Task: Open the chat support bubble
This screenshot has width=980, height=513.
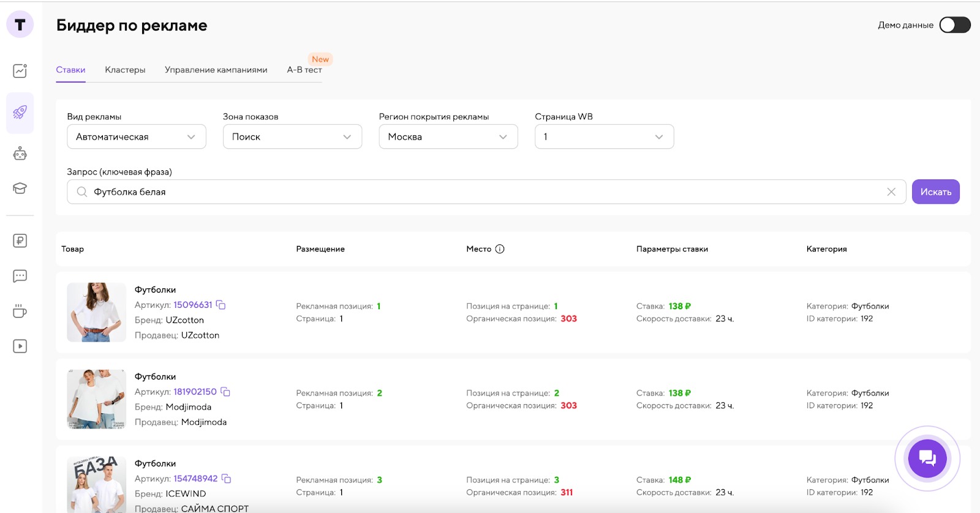Action: (x=927, y=458)
